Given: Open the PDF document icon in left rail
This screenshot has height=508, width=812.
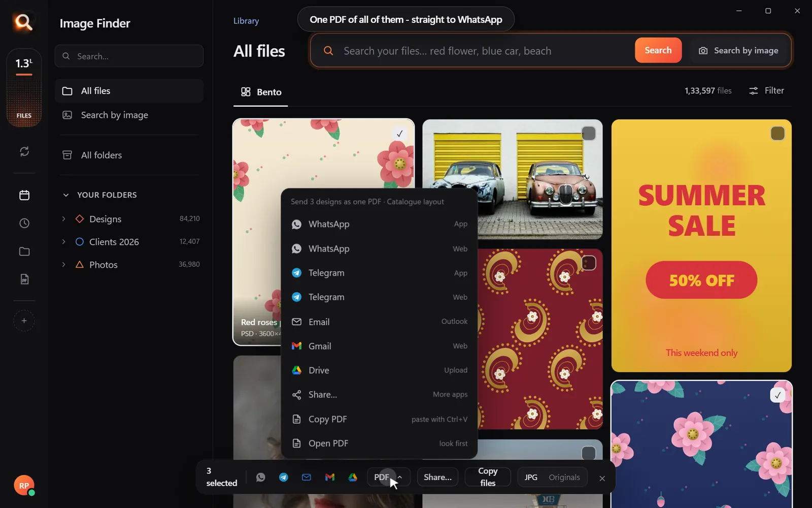Looking at the screenshot, I should coord(24,279).
